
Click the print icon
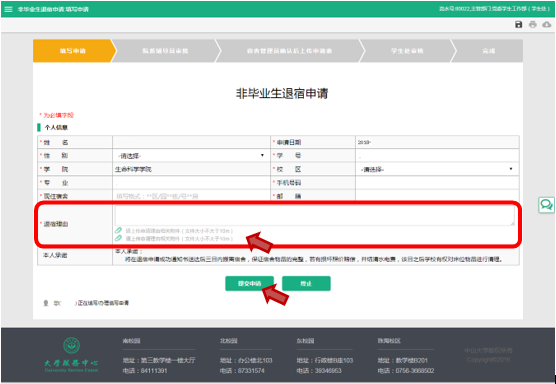point(533,24)
